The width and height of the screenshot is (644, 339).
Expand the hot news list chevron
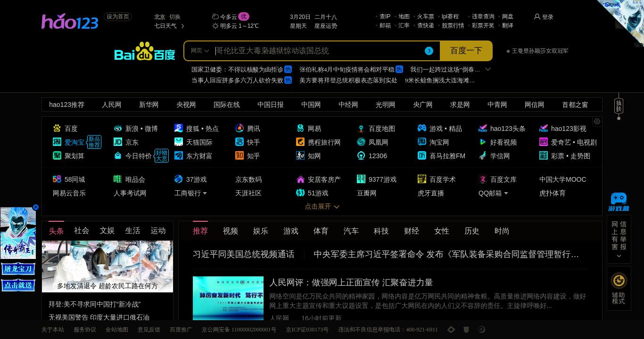(x=488, y=69)
